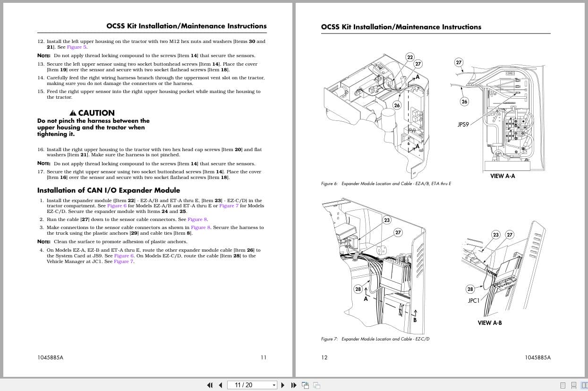Follow the Figure 8 link in step 2
This screenshot has width=588, height=391.
click(x=197, y=219)
